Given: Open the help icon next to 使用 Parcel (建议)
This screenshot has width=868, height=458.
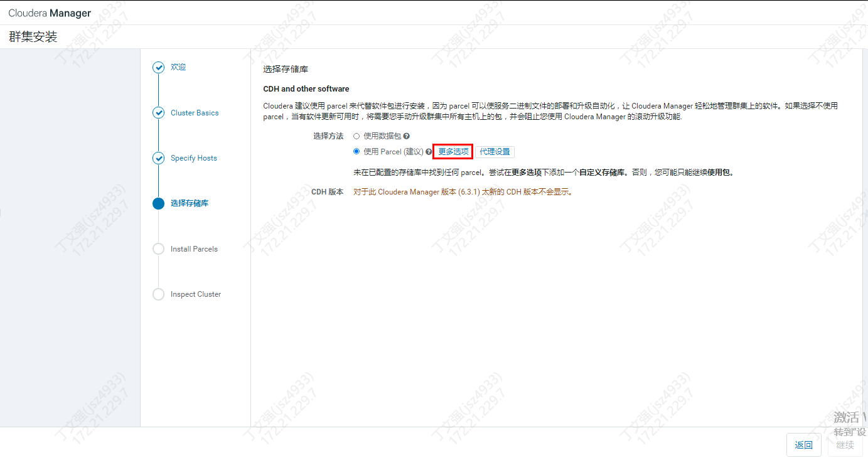Looking at the screenshot, I should [429, 152].
